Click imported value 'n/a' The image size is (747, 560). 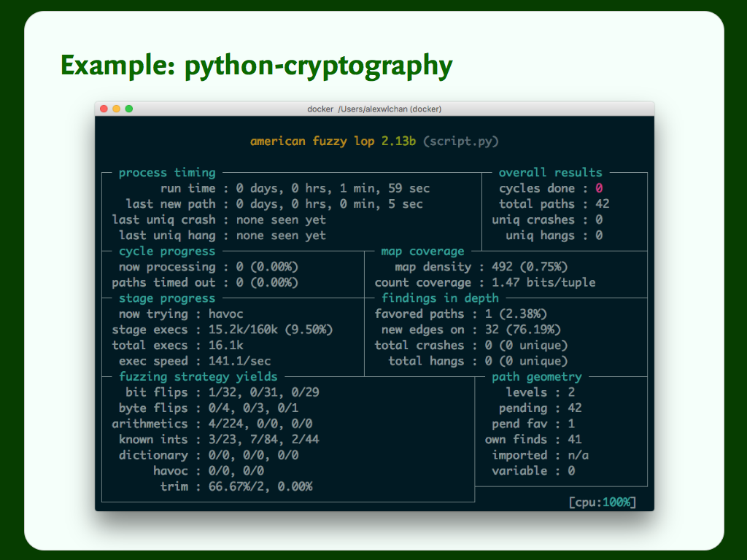point(578,456)
